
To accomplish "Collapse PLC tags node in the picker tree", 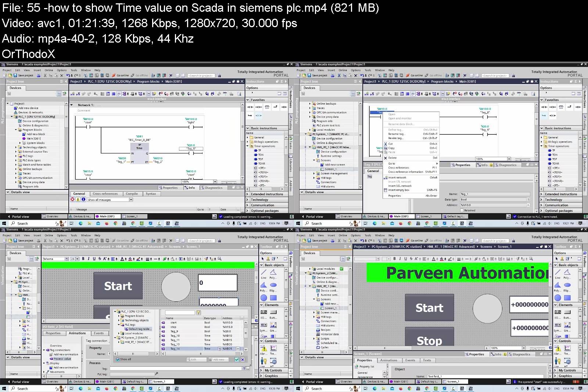I will point(119,325).
